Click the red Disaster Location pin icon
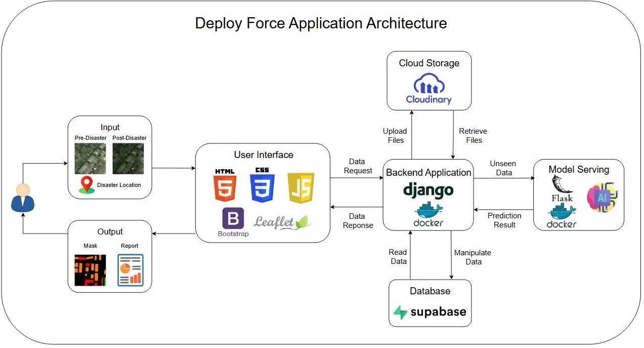 (88, 185)
